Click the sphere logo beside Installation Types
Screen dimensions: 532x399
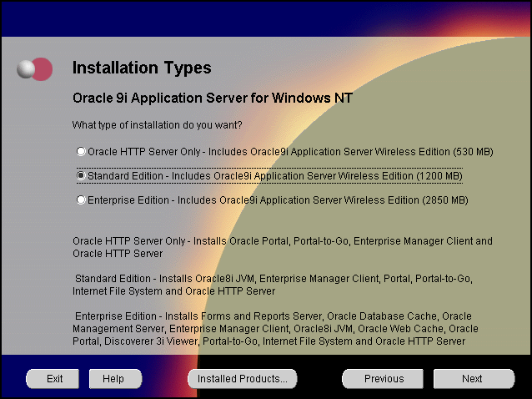click(35, 69)
